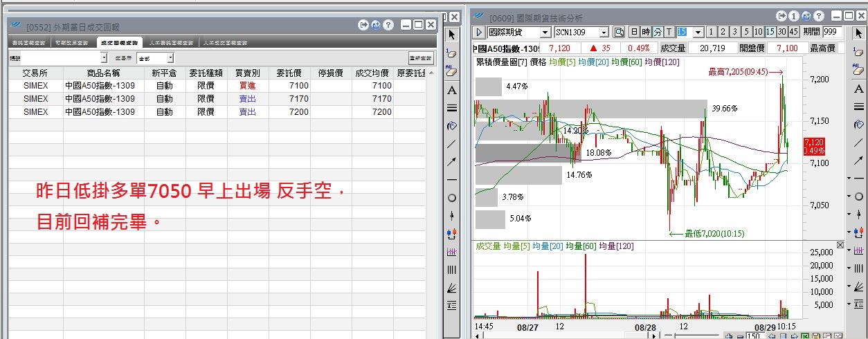868x339 pixels.
Task: Select the vertical candlestick marker tool
Action: click(x=452, y=216)
